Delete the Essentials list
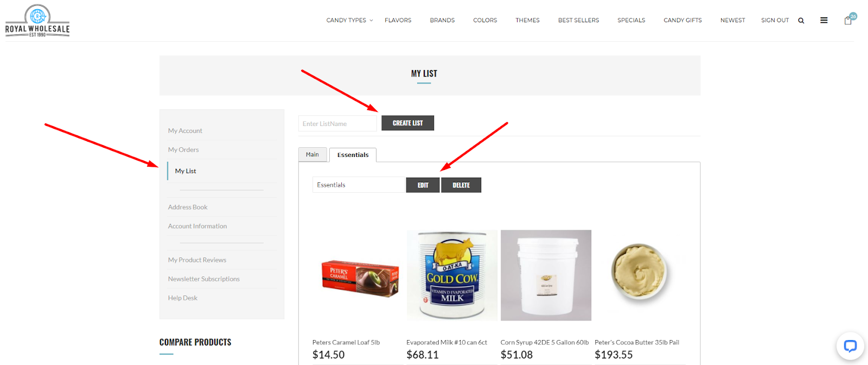 point(461,185)
